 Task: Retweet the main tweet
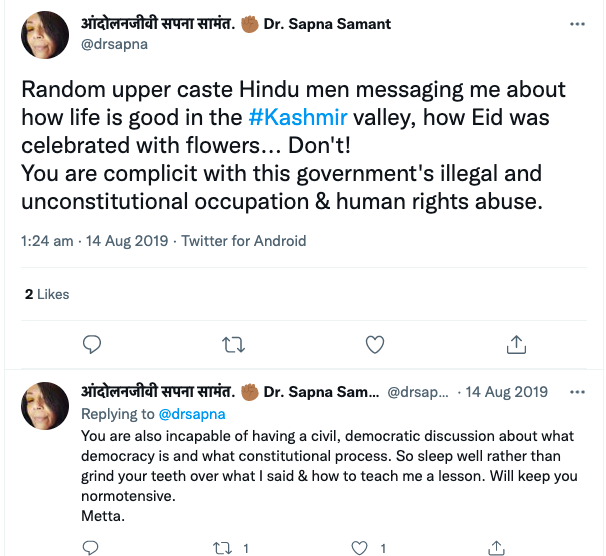coord(233,345)
